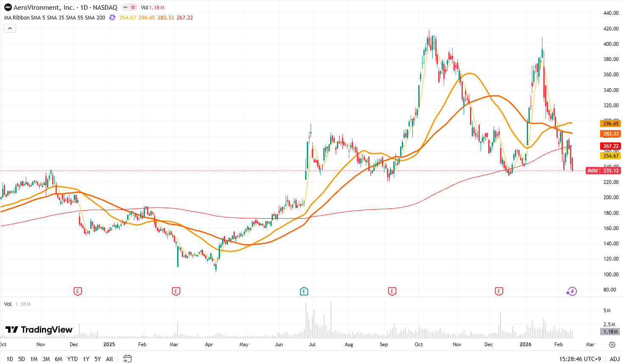The height and width of the screenshot is (364, 623).
Task: Click the 296.65 price axis label
Action: click(610, 123)
